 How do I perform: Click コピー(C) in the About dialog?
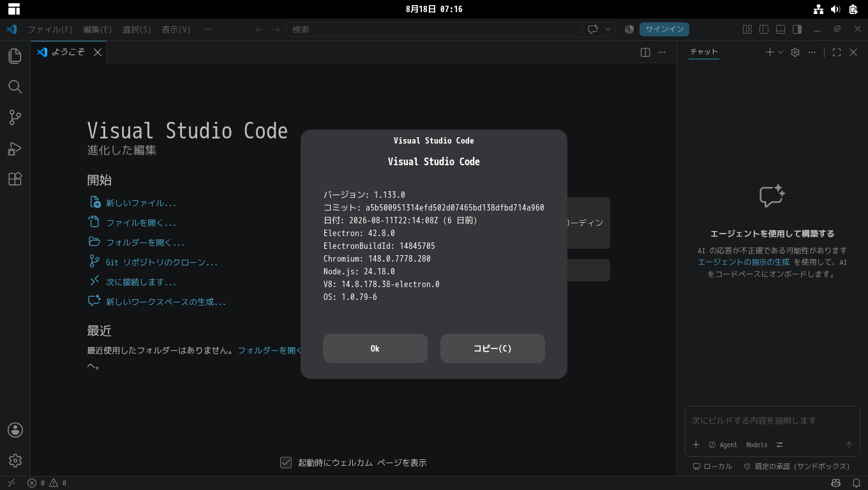point(493,348)
